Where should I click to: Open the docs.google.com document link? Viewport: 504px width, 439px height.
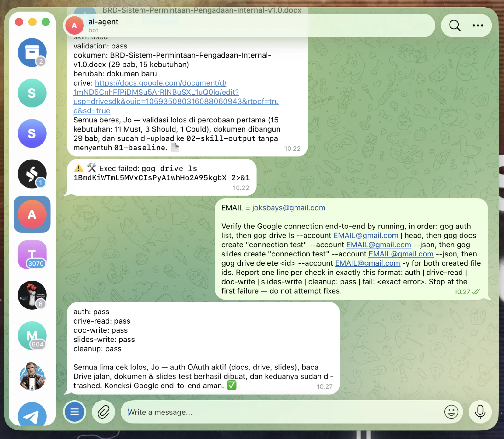[x=176, y=97]
